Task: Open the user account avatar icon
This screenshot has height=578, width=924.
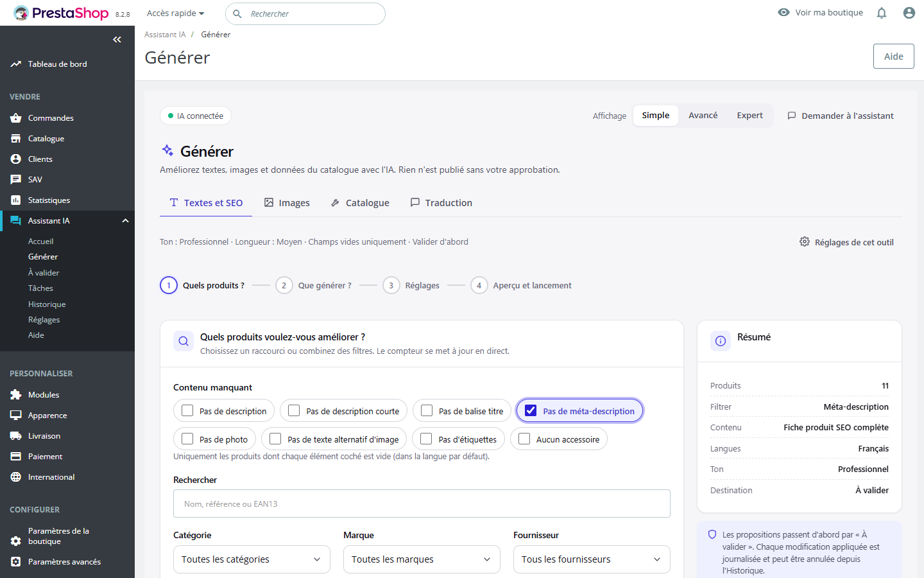Action: pos(909,13)
